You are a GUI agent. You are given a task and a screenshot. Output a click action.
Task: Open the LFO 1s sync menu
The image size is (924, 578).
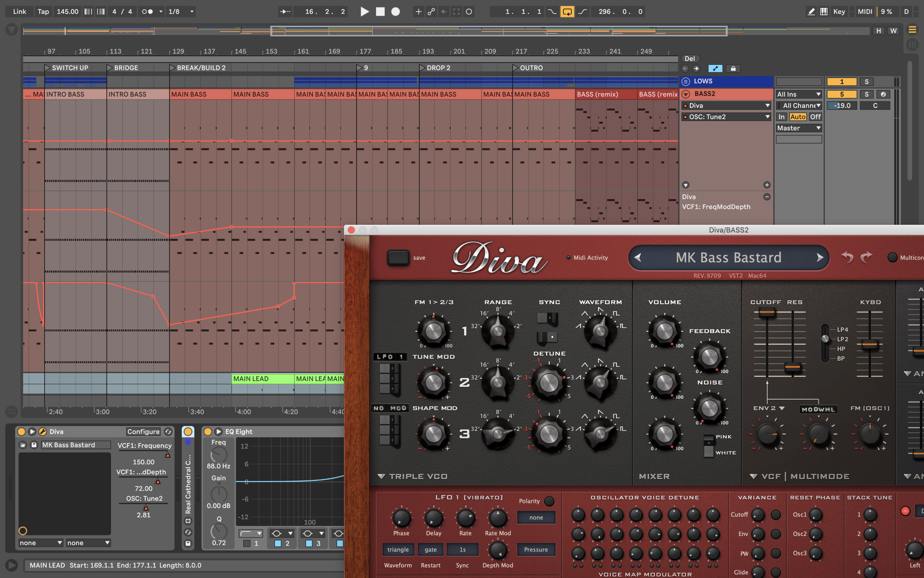[x=462, y=549]
